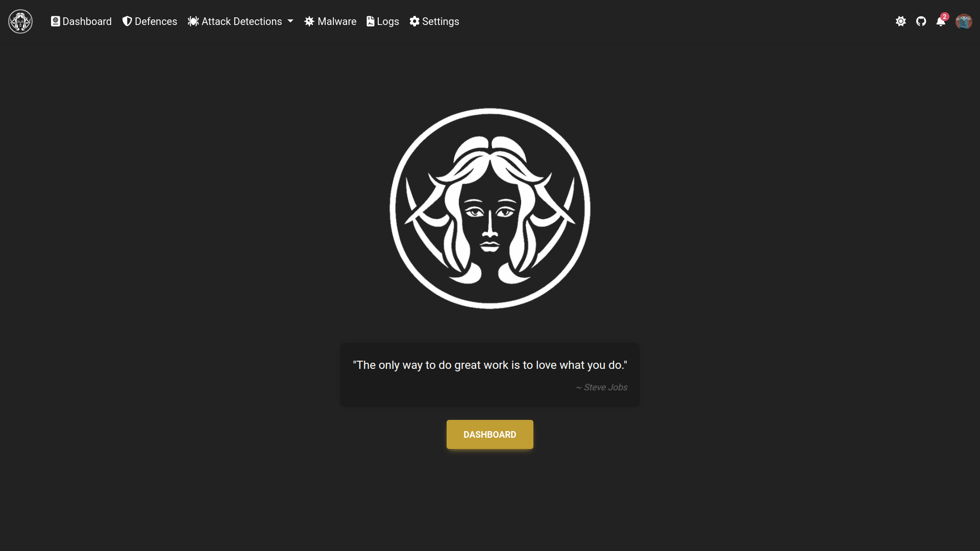Click the Dashboard navigation icon
Viewport: 980px width, 551px height.
click(55, 21)
